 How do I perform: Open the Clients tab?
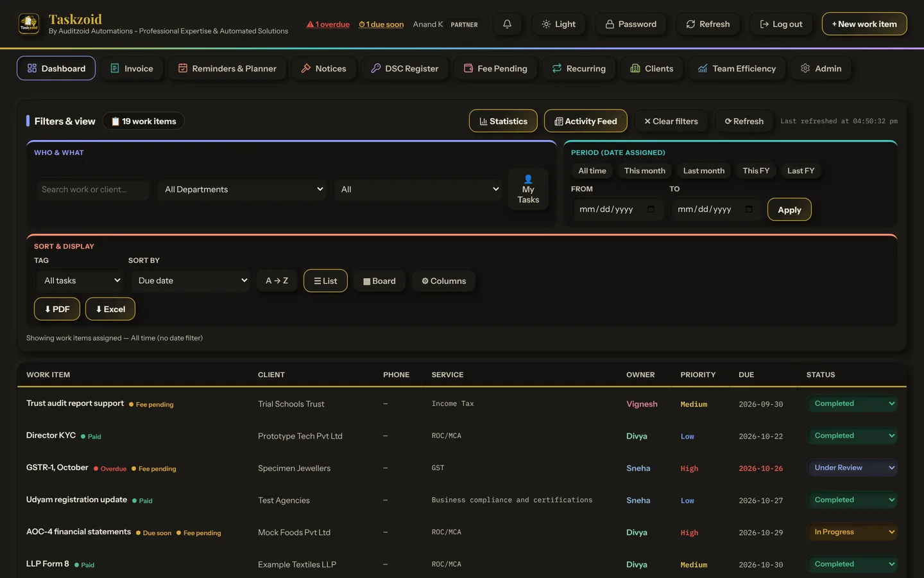point(652,68)
